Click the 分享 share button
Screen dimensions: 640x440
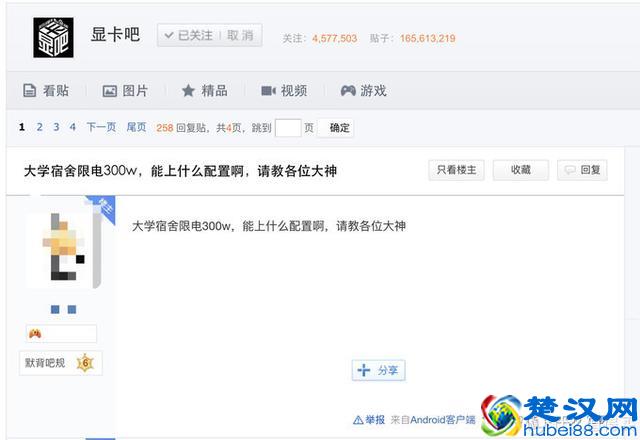(x=378, y=370)
